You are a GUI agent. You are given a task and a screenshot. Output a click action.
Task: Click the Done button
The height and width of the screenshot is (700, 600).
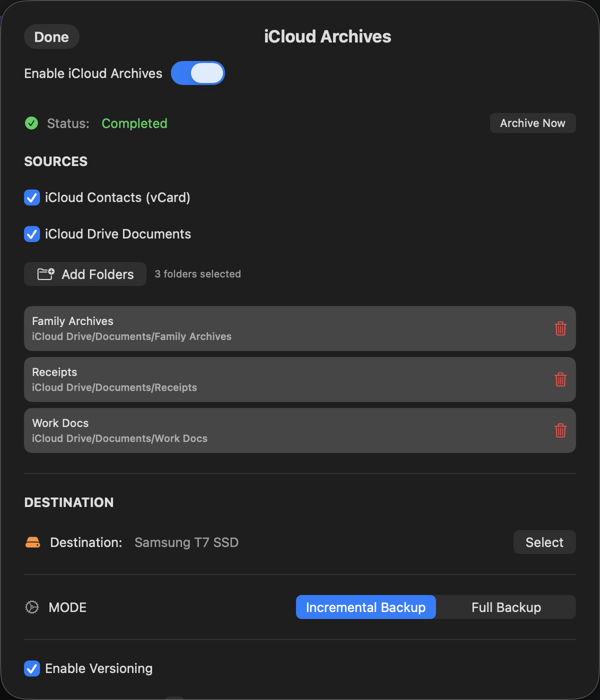(51, 37)
